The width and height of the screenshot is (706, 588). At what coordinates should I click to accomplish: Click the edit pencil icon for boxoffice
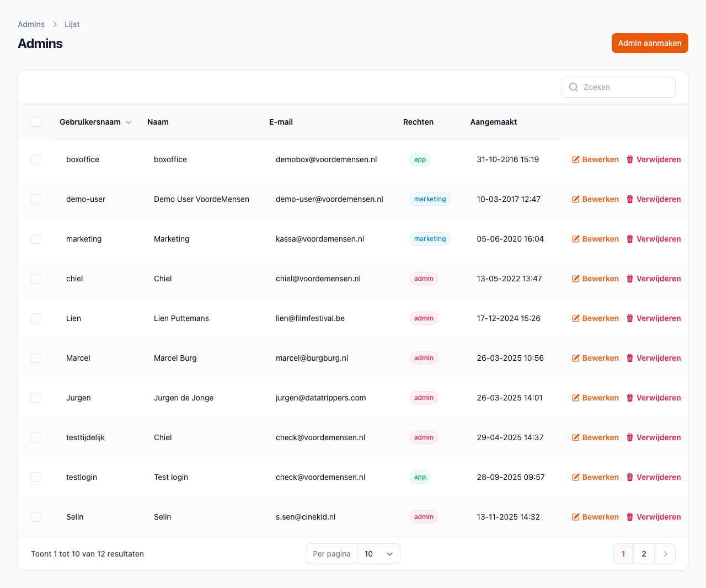click(x=575, y=159)
